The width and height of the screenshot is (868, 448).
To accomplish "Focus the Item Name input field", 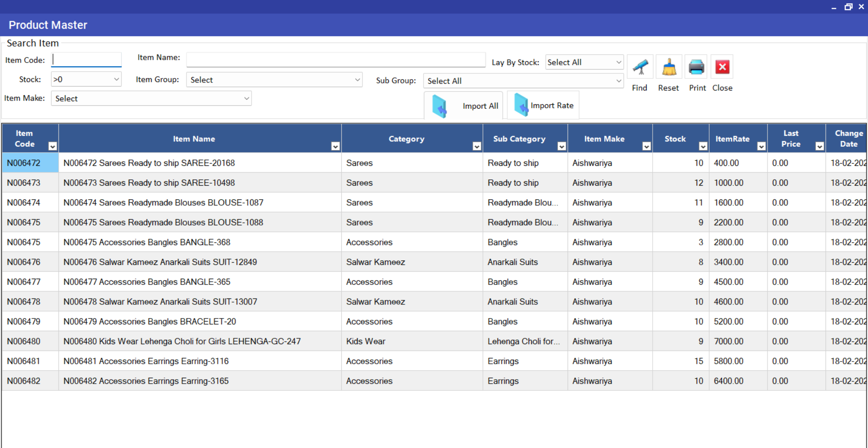I will [x=336, y=59].
